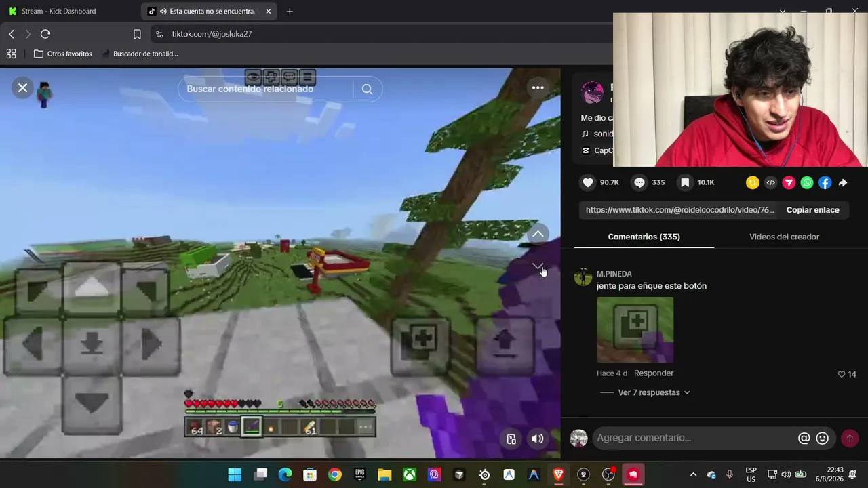
Task: Close the TikTok video viewer
Action: [x=22, y=88]
